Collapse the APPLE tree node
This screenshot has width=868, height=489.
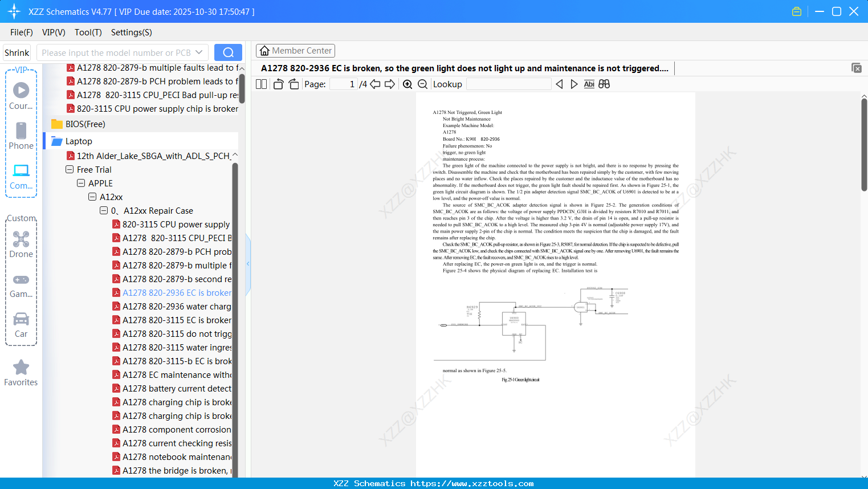coord(81,184)
